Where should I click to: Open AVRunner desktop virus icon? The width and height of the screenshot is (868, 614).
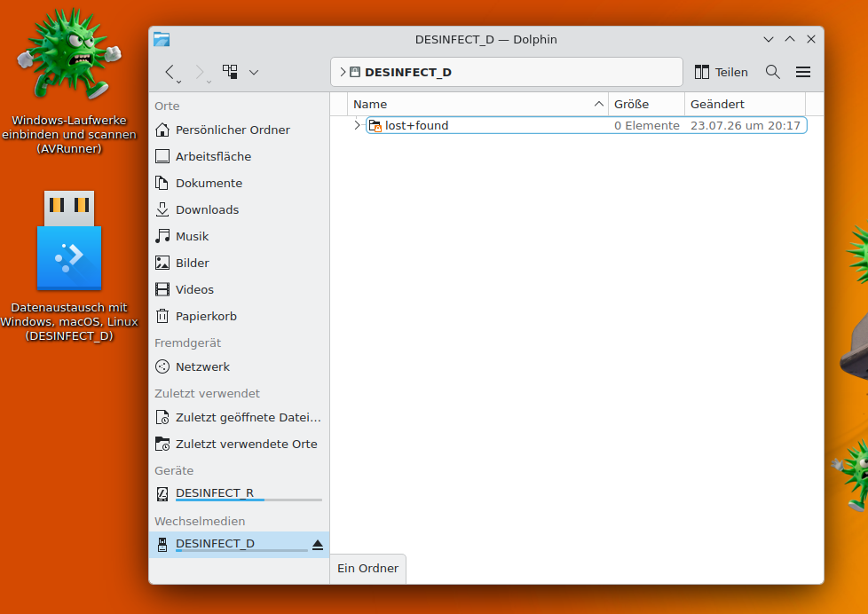pyautogui.click(x=69, y=54)
